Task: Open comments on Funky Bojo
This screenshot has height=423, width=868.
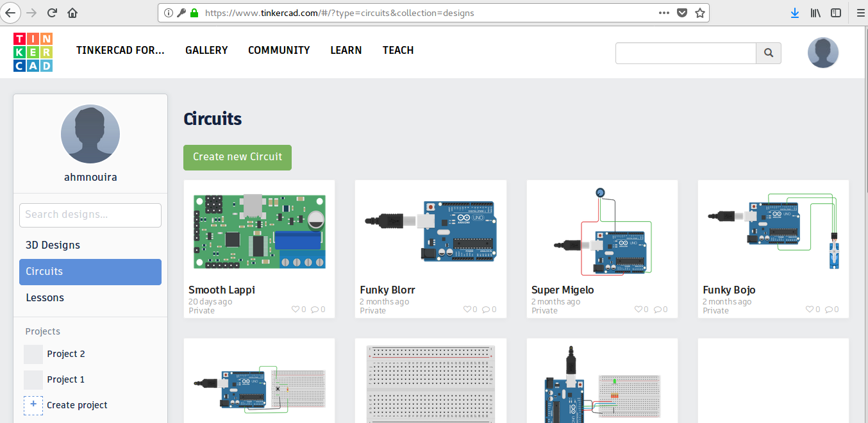Action: (829, 310)
